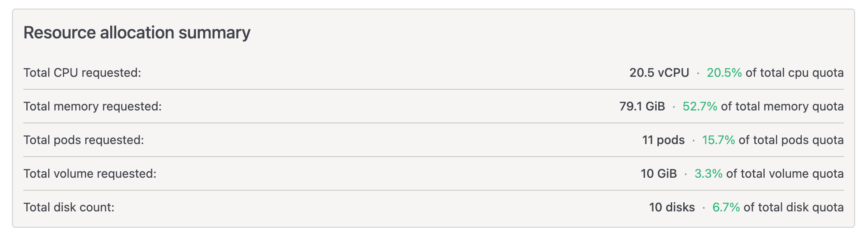Click the 11 pods value
This screenshot has width=868, height=239.
(663, 140)
